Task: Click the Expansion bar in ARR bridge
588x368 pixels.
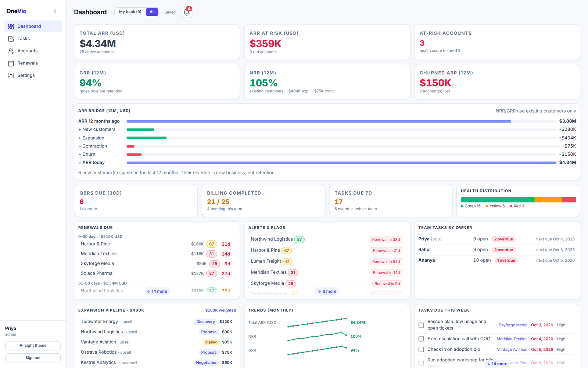Action: pyautogui.click(x=147, y=138)
